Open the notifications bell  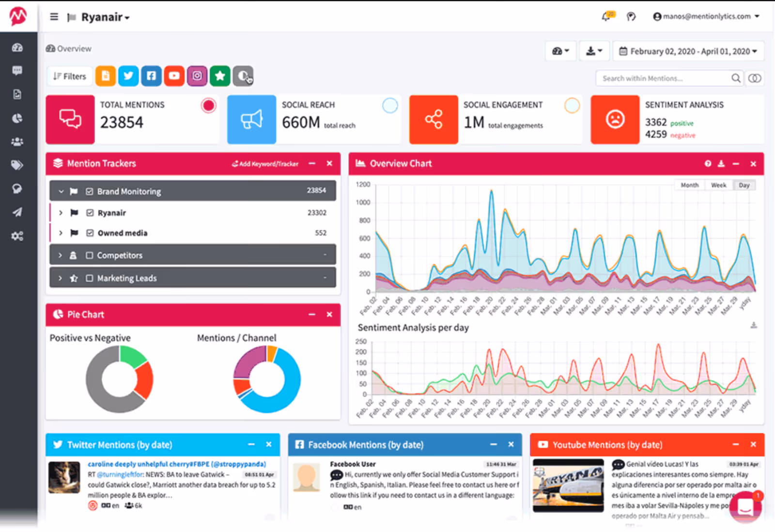(606, 16)
